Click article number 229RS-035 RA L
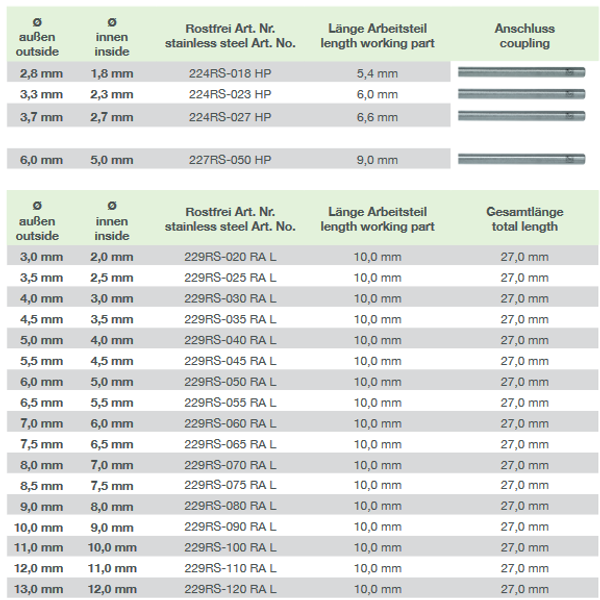600x600 pixels. [x=230, y=319]
